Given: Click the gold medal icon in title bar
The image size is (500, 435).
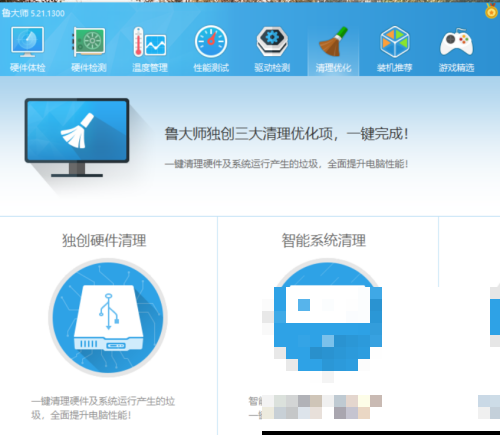Looking at the screenshot, I should [x=491, y=11].
